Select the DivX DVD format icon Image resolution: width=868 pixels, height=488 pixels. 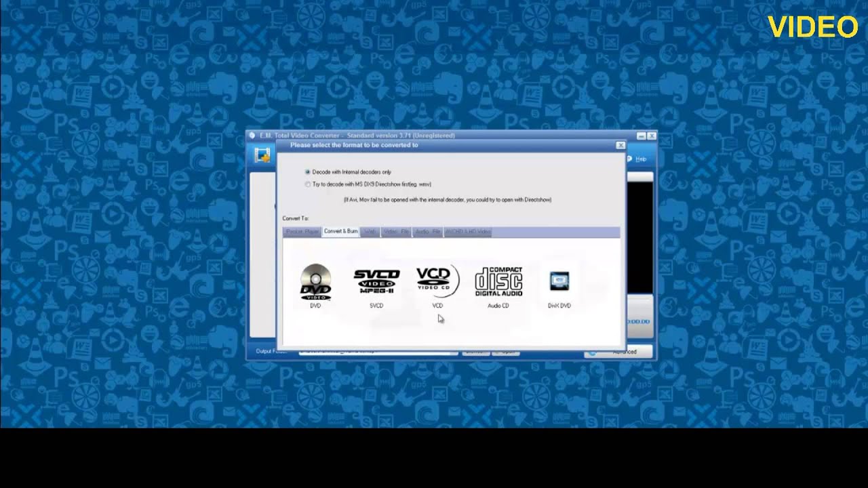(x=559, y=281)
